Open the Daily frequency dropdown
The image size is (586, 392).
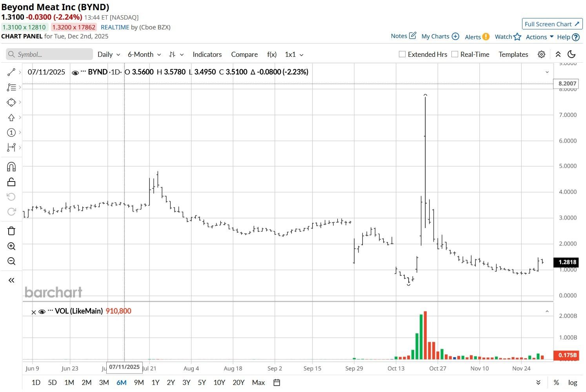click(109, 54)
